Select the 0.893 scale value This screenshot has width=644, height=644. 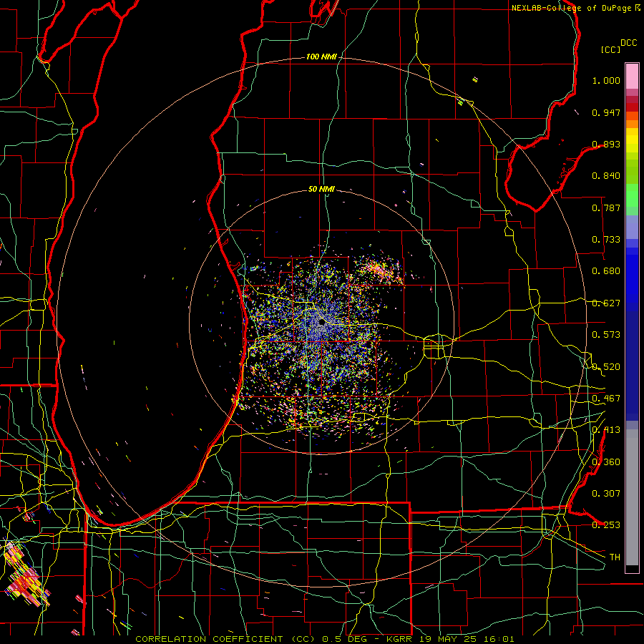click(606, 144)
